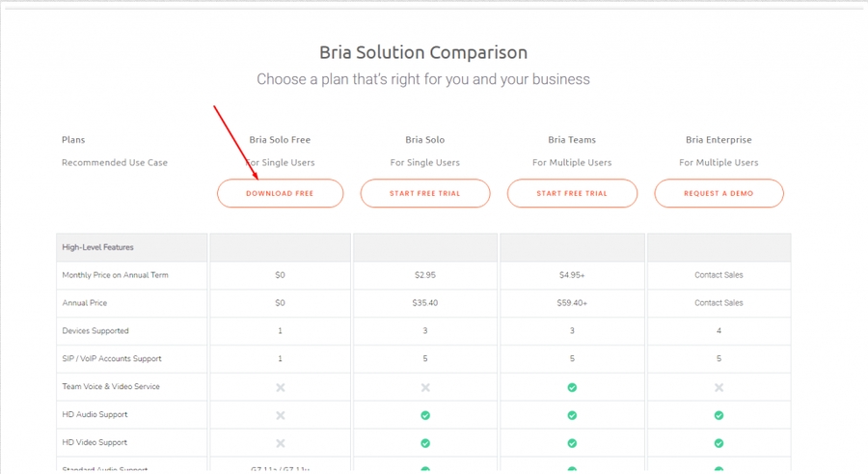This screenshot has height=474, width=868.
Task: Click HD Audio checkmark under Bria Solo
Action: tap(425, 415)
